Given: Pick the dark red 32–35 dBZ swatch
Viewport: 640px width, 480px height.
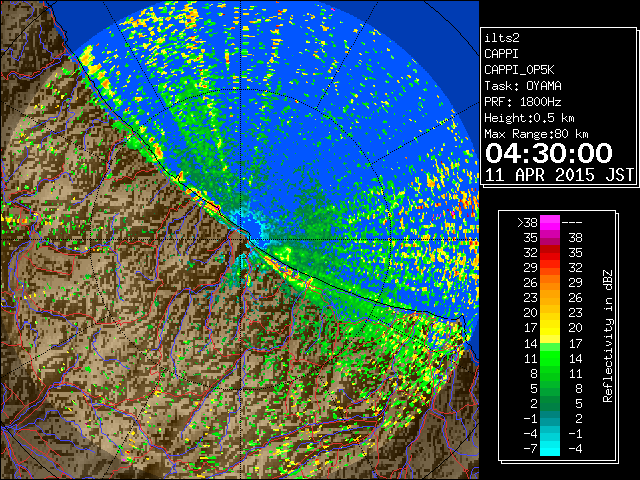Looking at the screenshot, I should [550, 253].
